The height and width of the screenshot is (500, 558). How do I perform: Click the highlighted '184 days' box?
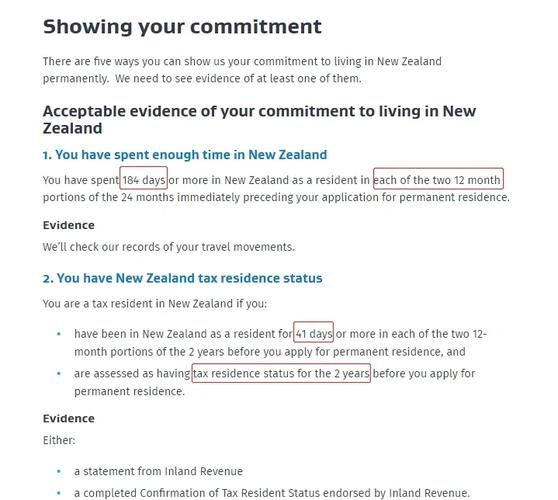point(143,178)
